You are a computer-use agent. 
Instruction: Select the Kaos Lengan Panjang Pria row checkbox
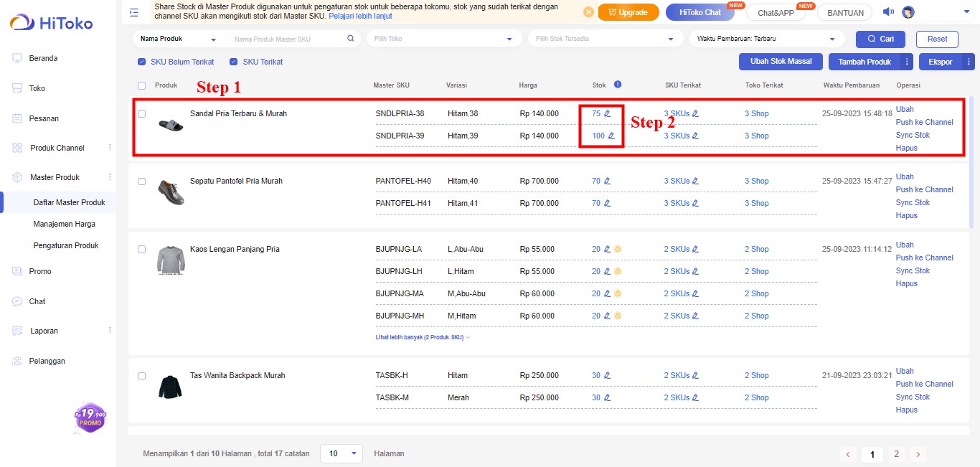(142, 250)
